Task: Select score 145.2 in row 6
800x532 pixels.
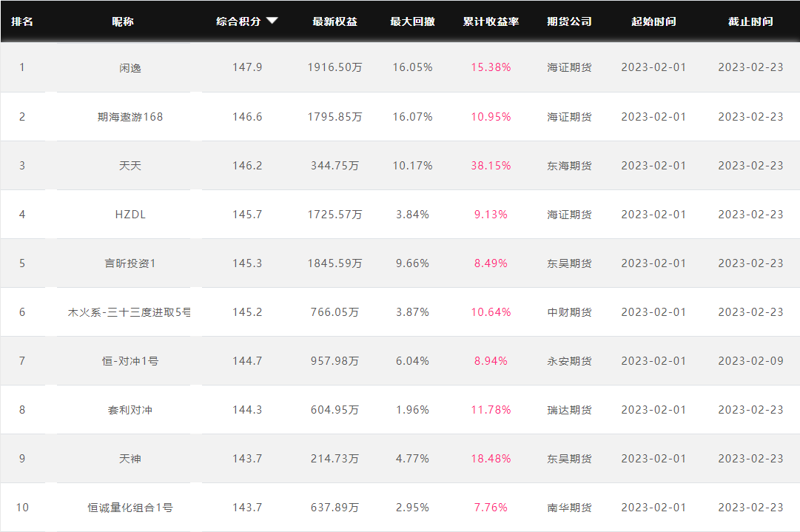Action: [247, 312]
